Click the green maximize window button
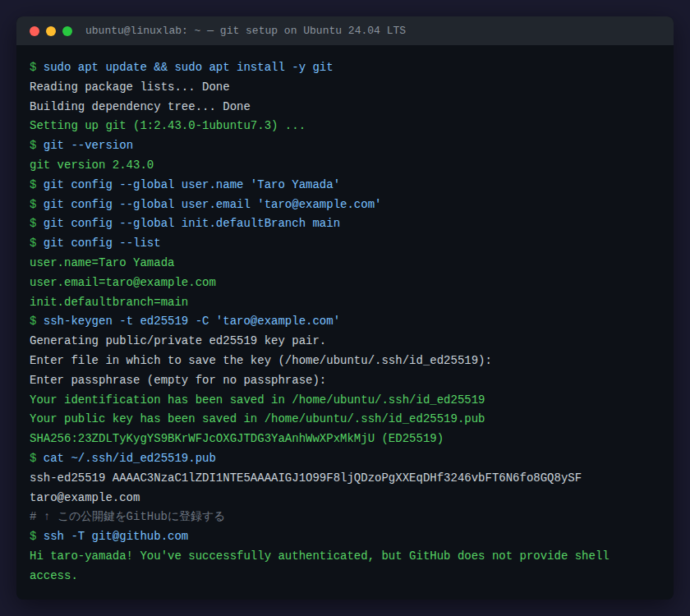This screenshot has width=690, height=616. pos(67,31)
